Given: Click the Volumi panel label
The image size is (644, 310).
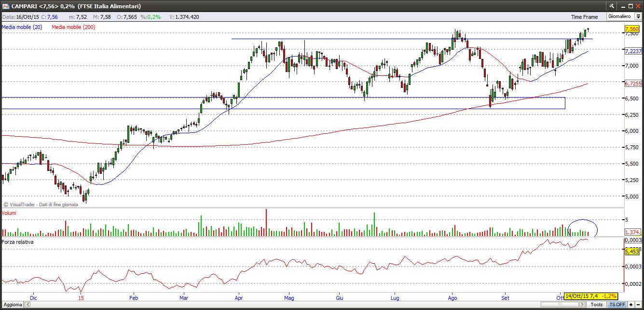Looking at the screenshot, I should point(9,213).
